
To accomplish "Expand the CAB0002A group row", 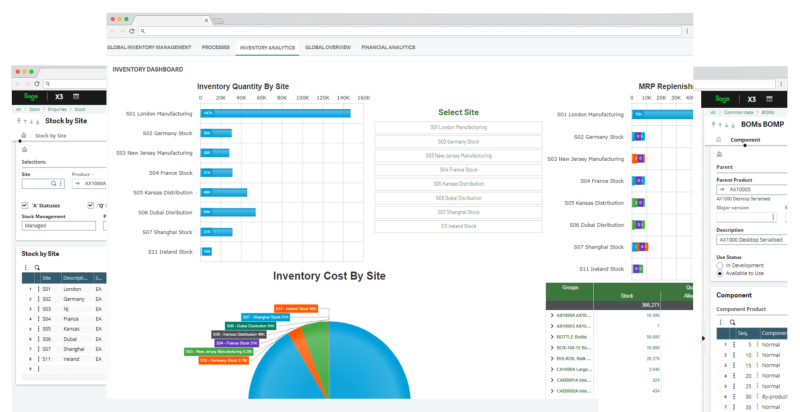I will (x=552, y=391).
